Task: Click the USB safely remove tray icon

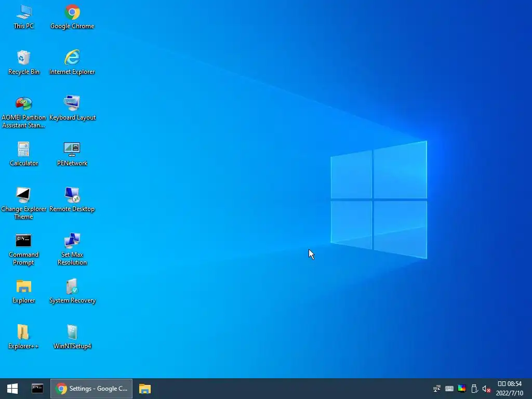Action: (474, 389)
